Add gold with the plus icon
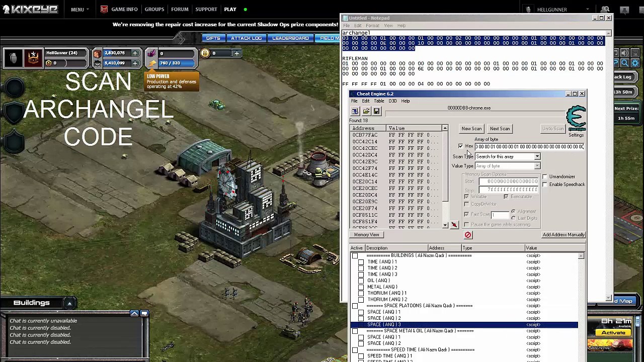 click(x=236, y=53)
